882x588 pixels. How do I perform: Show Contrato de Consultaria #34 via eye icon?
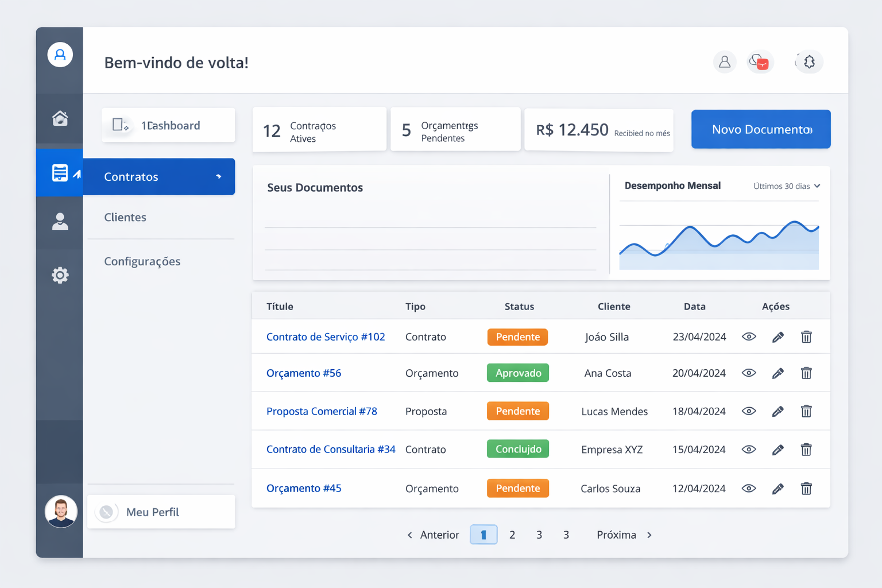tap(749, 450)
